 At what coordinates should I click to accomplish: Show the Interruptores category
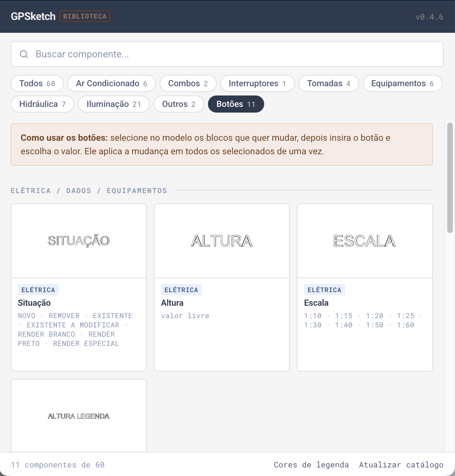tap(258, 83)
